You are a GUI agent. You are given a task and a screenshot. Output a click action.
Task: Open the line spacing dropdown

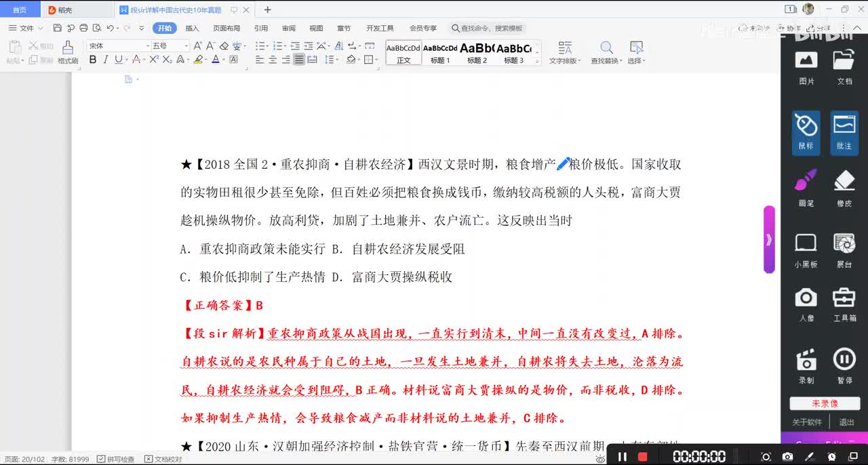click(x=337, y=60)
